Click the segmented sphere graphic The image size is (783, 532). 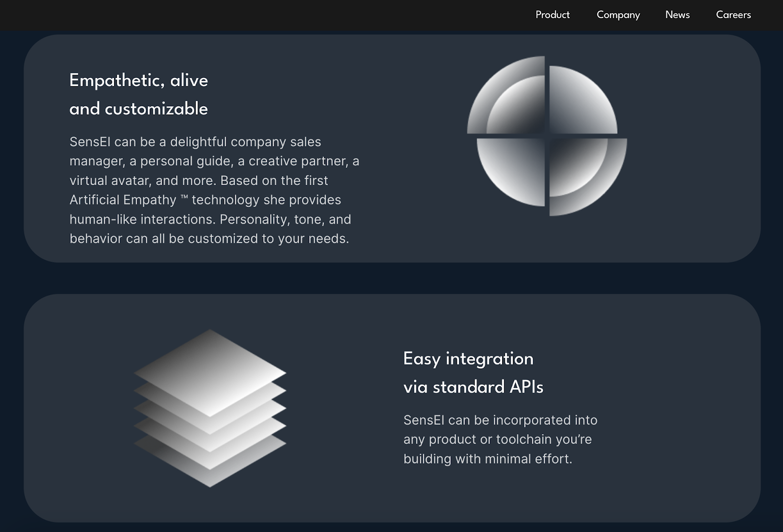547,136
